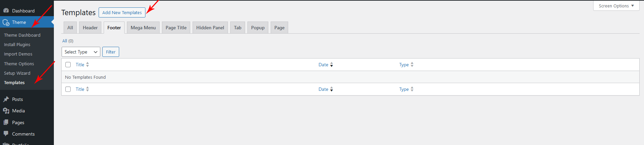
Task: Click the All (0) filter link
Action: click(65, 41)
